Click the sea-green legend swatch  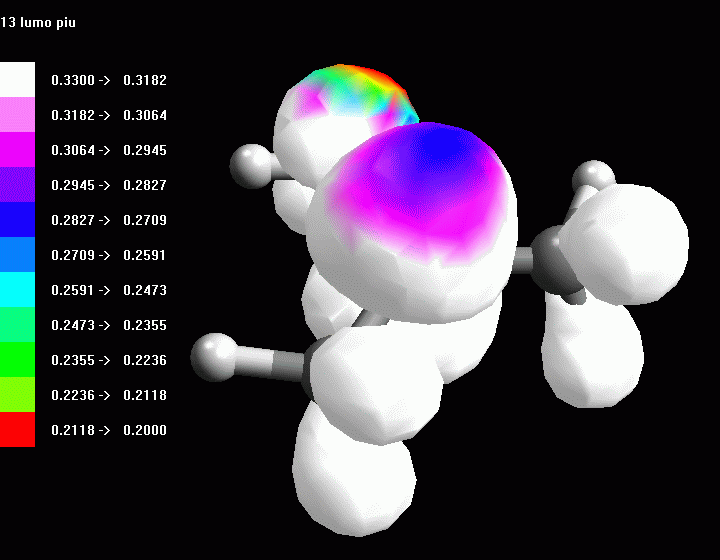17,325
